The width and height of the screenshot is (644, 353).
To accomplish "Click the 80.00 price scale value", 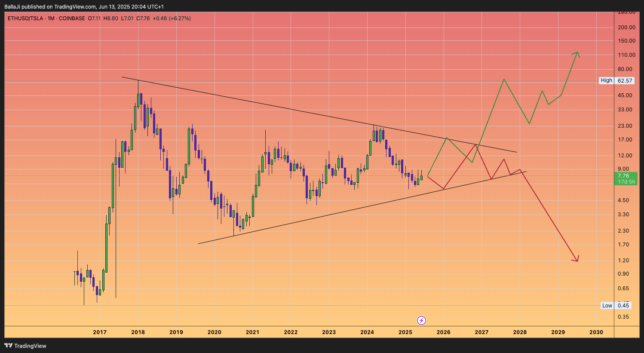I will [625, 69].
